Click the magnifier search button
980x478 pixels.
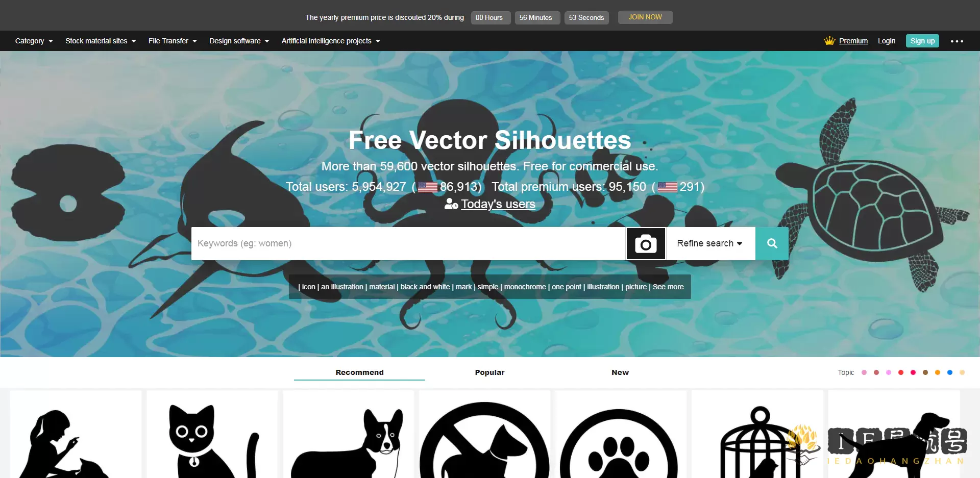tap(772, 244)
